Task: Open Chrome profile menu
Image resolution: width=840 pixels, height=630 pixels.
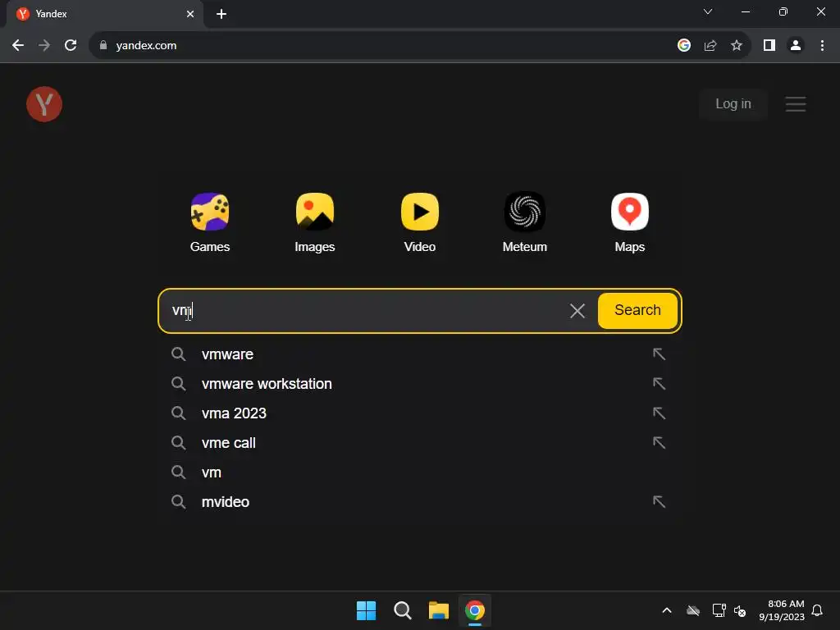Action: [x=796, y=46]
